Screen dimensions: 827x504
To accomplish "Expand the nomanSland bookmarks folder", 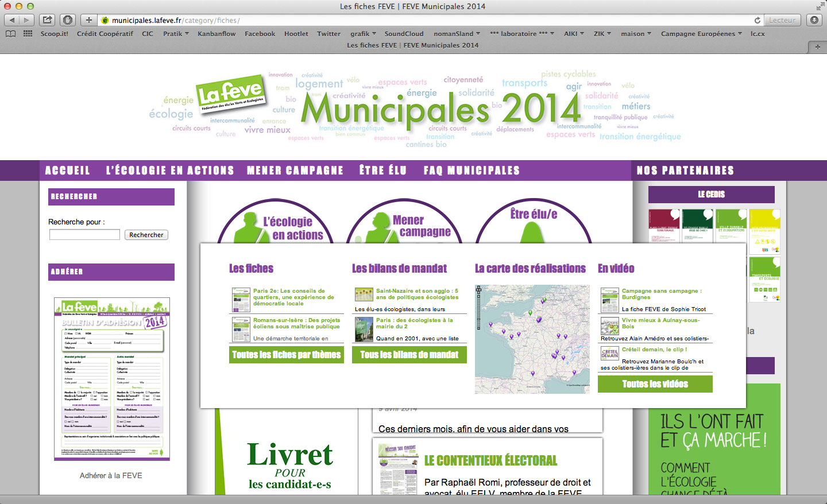I will 457,34.
